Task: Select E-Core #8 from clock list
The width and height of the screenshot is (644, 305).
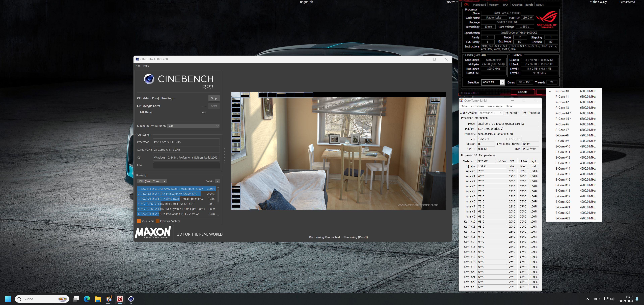Action: (562, 135)
